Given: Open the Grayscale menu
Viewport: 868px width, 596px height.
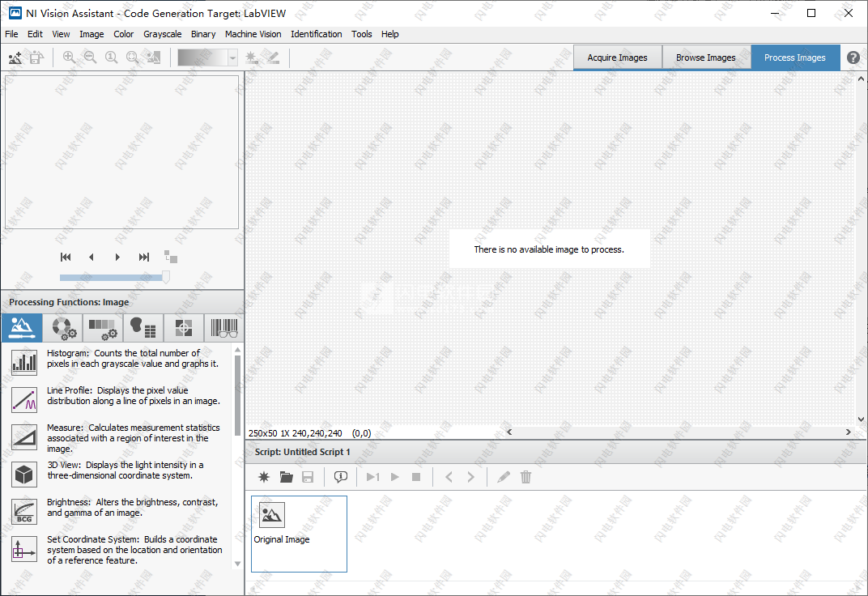Looking at the screenshot, I should [x=162, y=34].
